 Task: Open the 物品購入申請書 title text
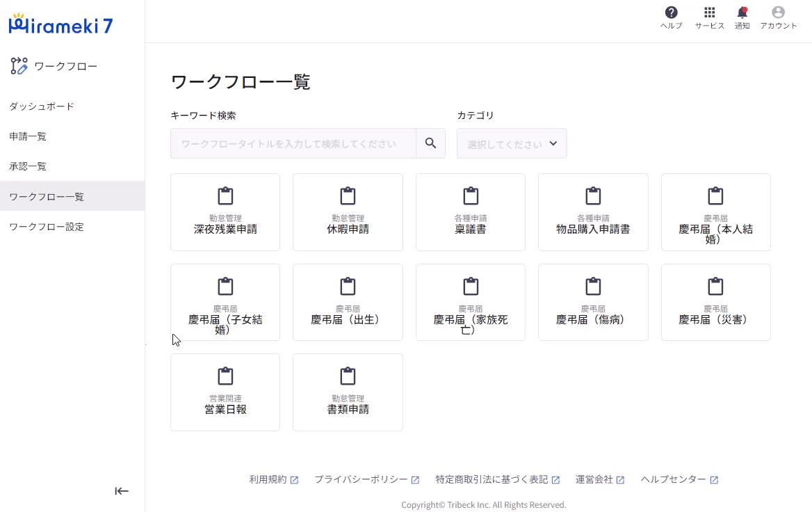pyautogui.click(x=593, y=229)
